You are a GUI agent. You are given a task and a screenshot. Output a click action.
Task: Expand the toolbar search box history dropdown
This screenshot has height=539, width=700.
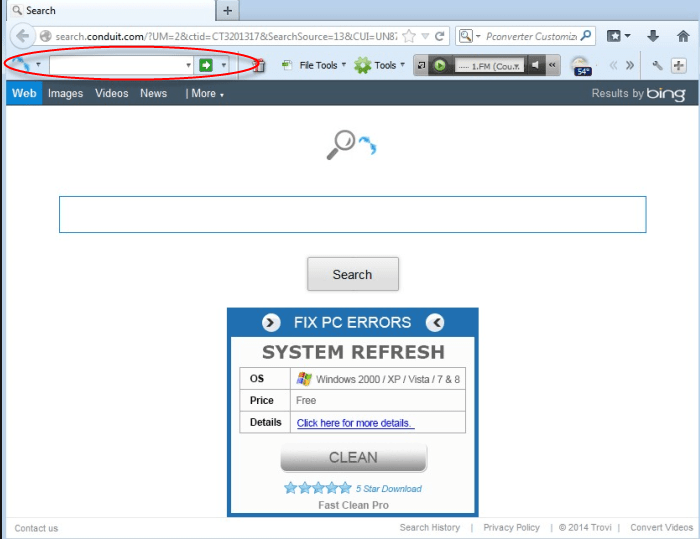(188, 65)
